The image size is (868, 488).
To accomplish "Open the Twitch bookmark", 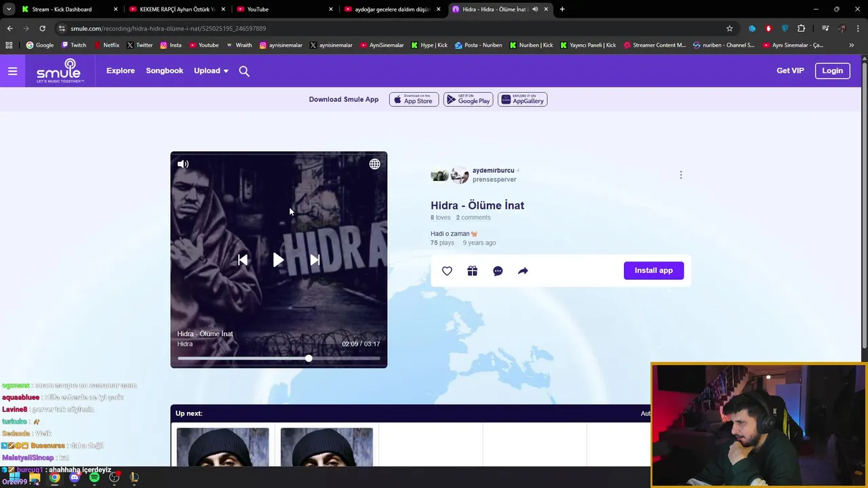I will [x=74, y=45].
